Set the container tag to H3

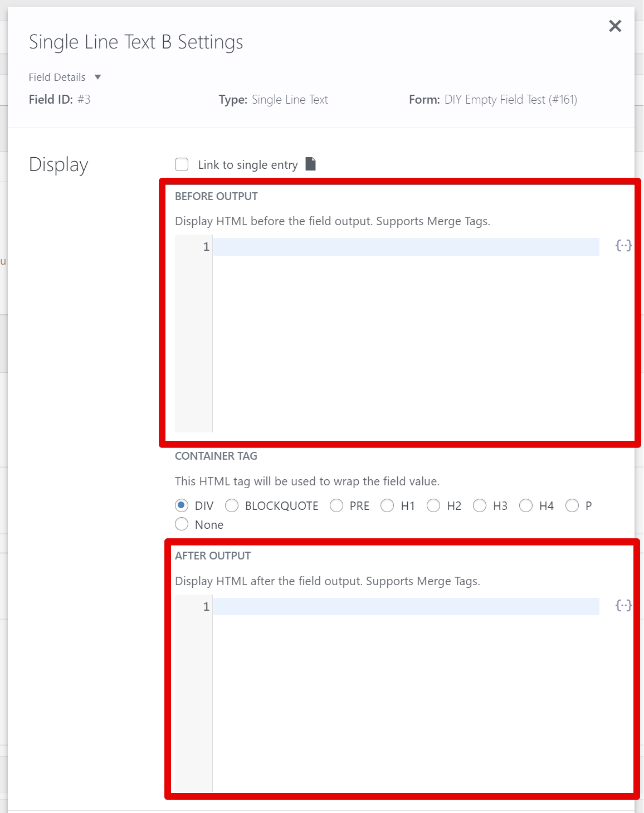pos(480,505)
